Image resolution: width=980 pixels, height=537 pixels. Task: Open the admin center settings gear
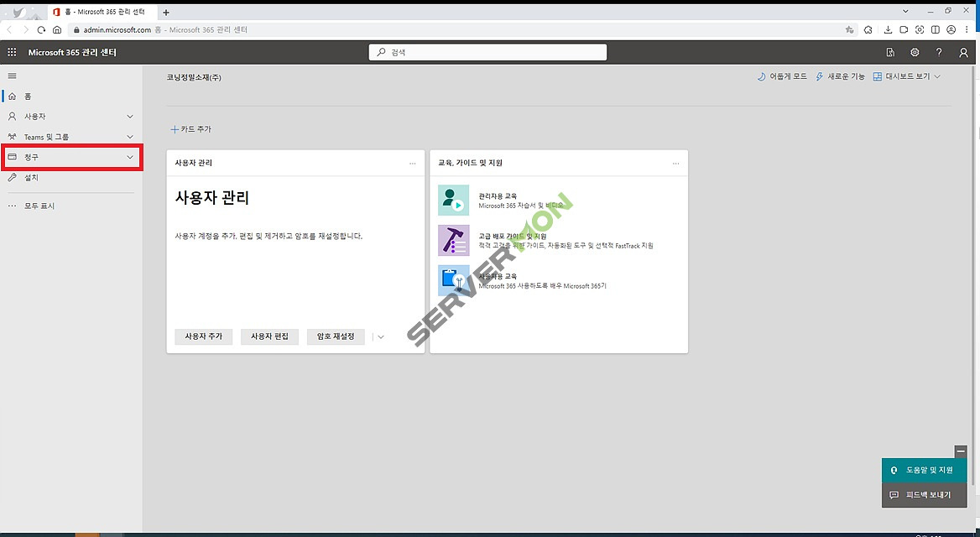coord(915,53)
